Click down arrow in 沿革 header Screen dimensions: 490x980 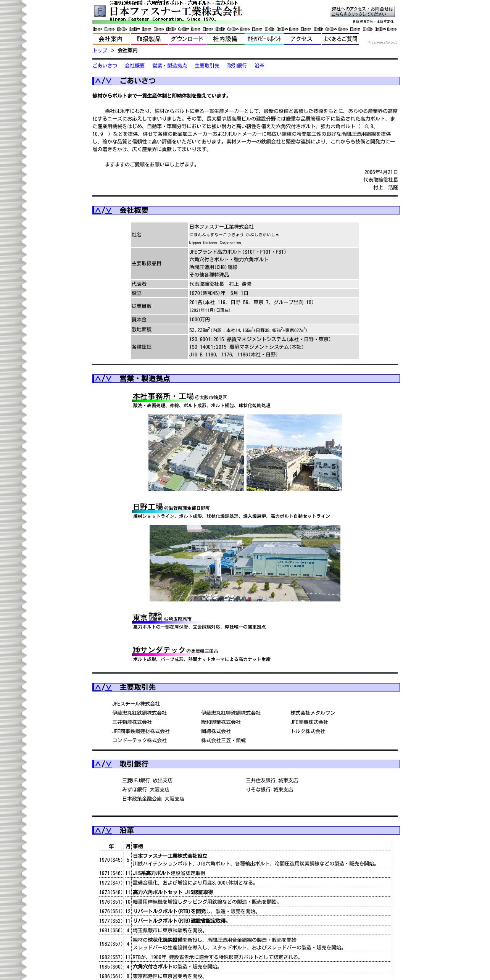click(x=108, y=830)
